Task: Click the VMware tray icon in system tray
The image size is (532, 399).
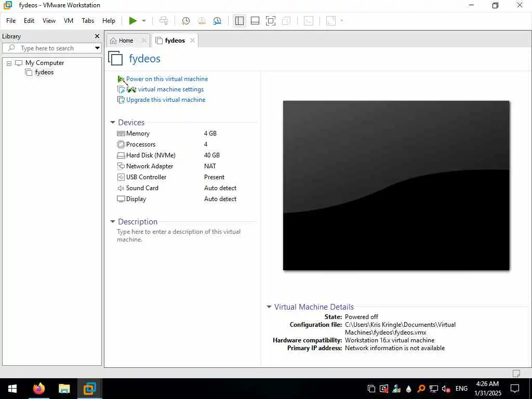Action: [371, 389]
